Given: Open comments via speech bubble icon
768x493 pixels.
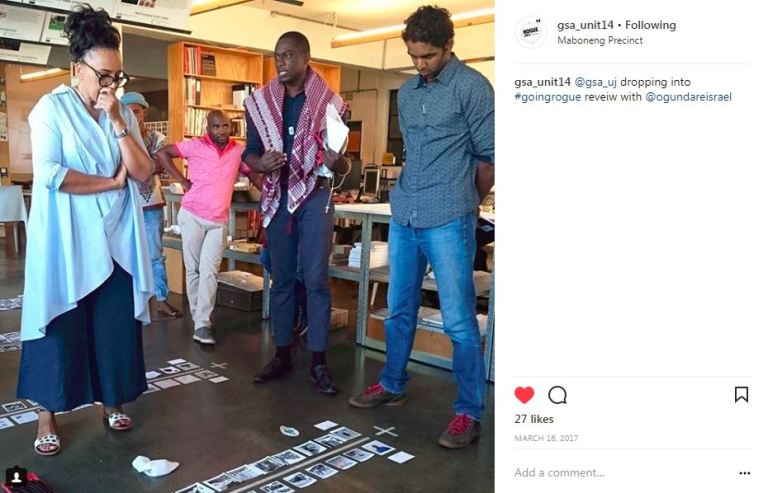Looking at the screenshot, I should point(557,395).
